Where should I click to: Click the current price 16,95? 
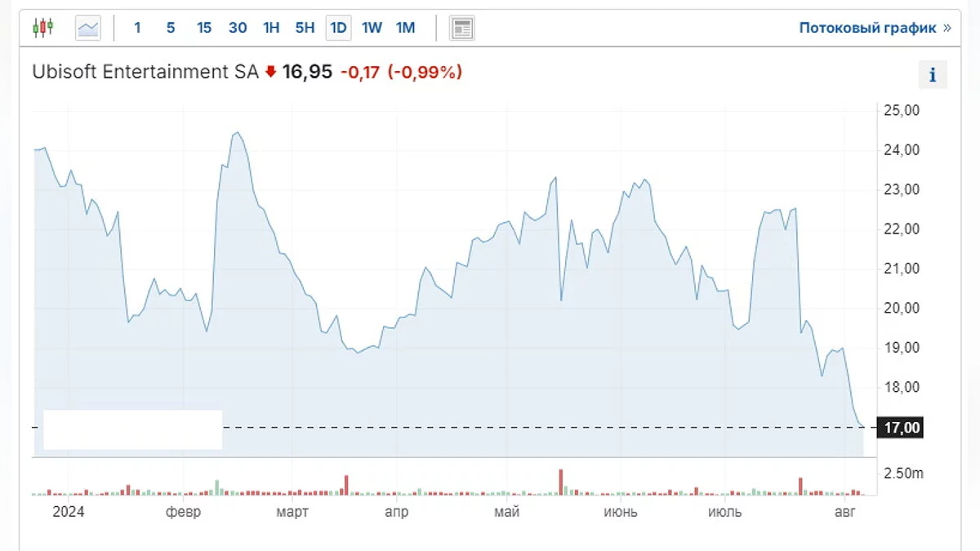point(307,72)
